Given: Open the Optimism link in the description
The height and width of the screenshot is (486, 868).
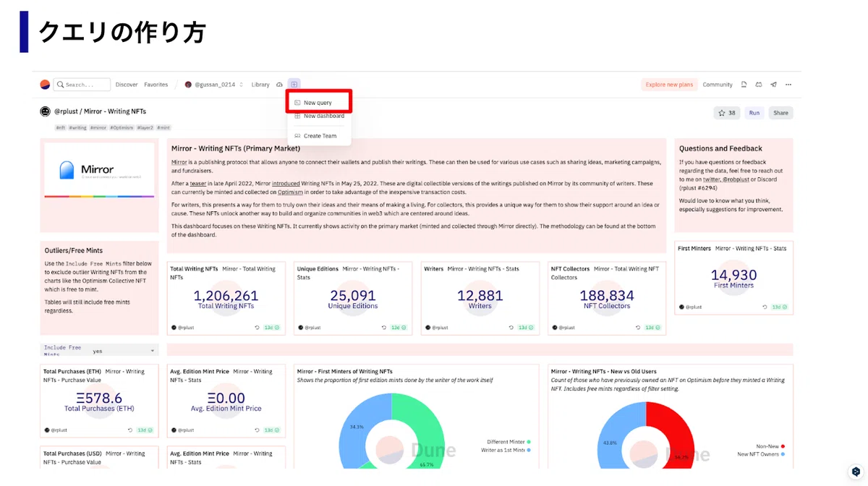Looking at the screenshot, I should pyautogui.click(x=290, y=192).
